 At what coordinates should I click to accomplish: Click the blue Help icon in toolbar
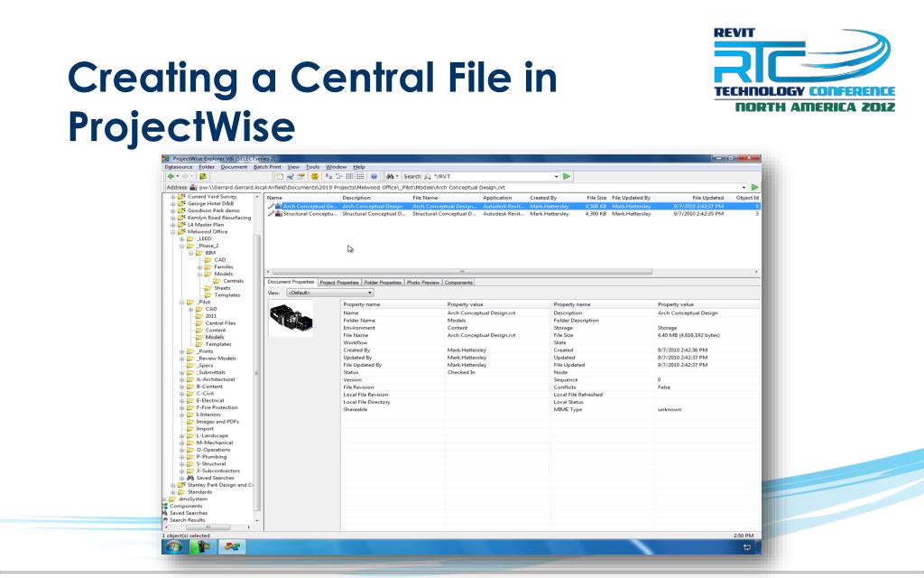[x=374, y=176]
